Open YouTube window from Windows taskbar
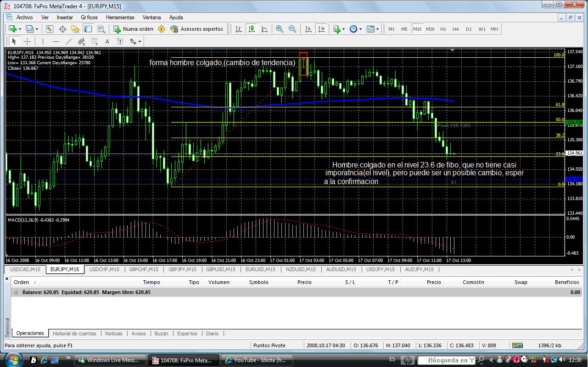 257,360
